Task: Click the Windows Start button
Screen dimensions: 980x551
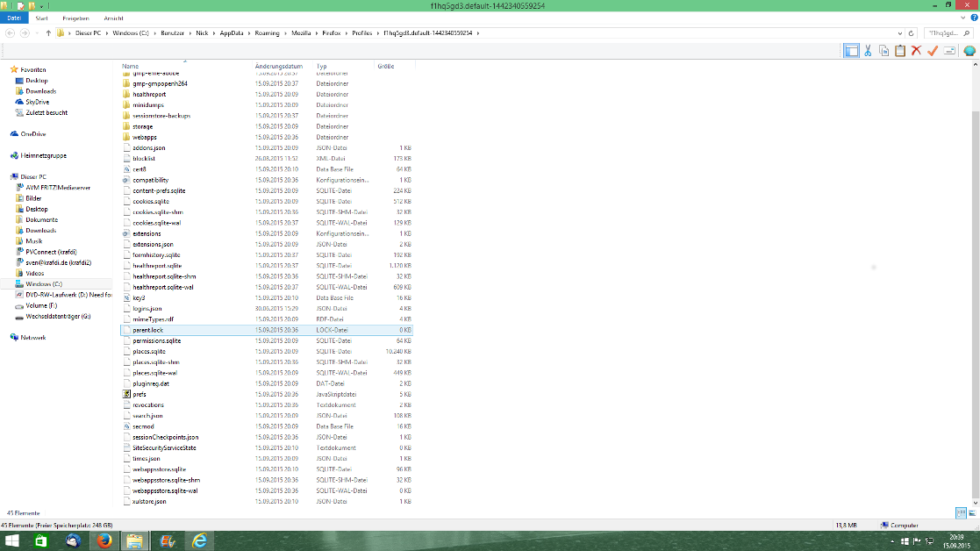Action: [x=11, y=541]
